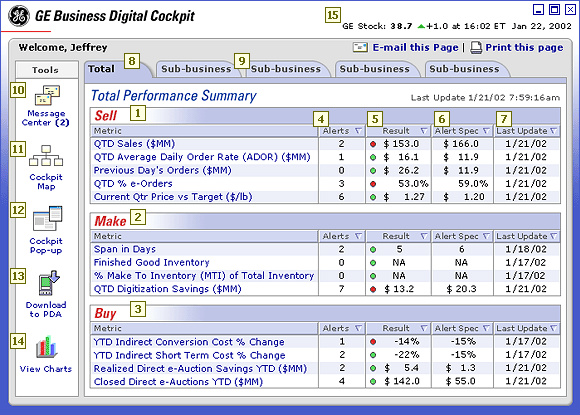The height and width of the screenshot is (415, 580).
Task: Click the Download to PDA icon
Action: point(49,283)
